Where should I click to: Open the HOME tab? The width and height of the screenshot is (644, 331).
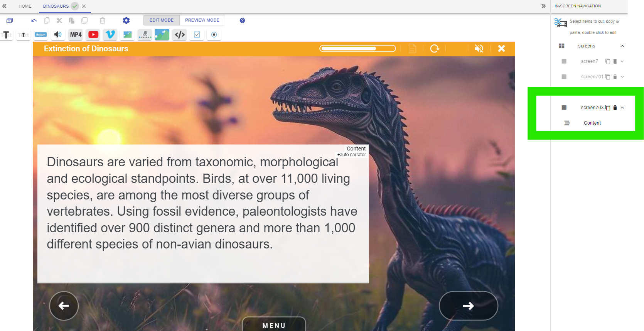click(25, 6)
